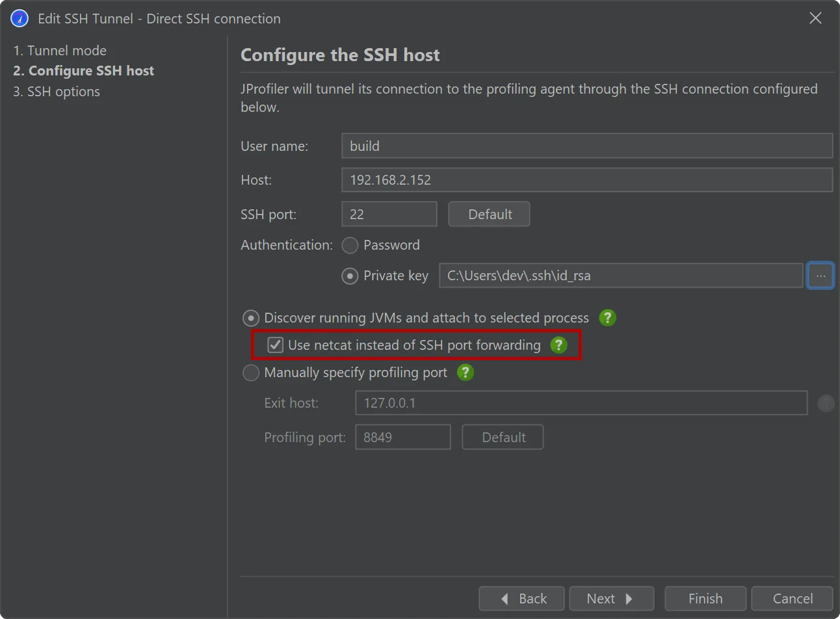Image resolution: width=840 pixels, height=619 pixels.
Task: Open help for the netcat option
Action: pos(558,345)
